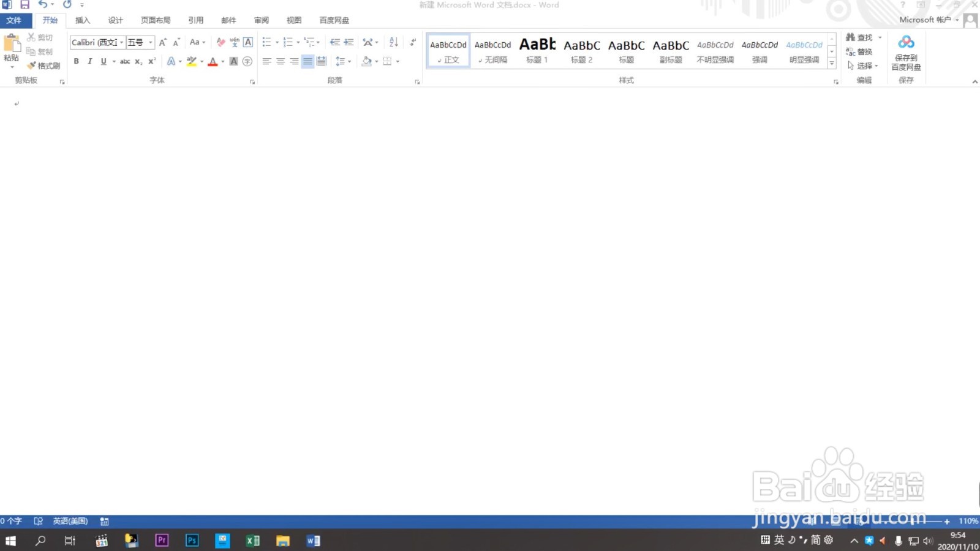Click the Save icon in quick access toolbar
The image size is (980, 551).
pos(25,5)
